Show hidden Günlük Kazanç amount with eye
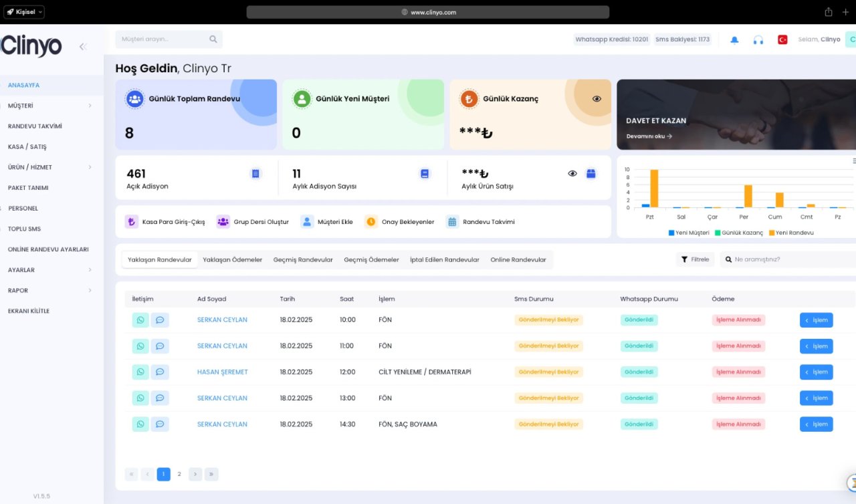Image resolution: width=856 pixels, height=504 pixels. 597,98
